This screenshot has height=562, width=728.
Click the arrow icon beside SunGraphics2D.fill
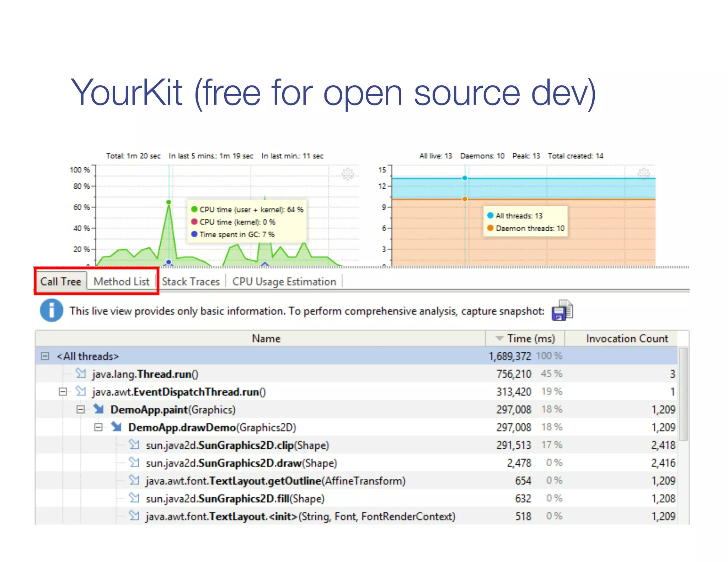tap(134, 497)
